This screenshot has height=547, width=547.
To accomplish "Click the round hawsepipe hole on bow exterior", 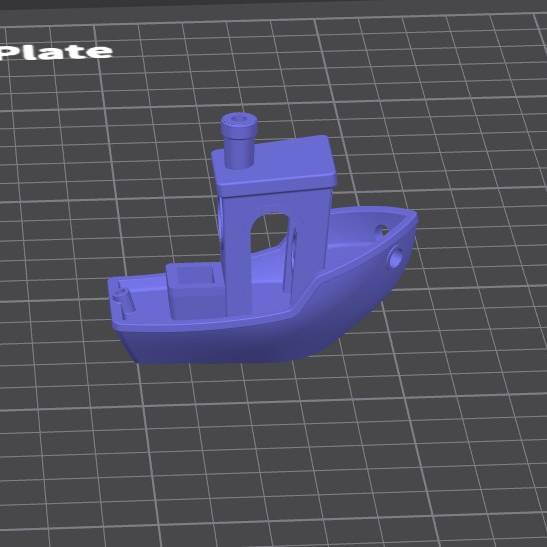I will click(x=396, y=258).
